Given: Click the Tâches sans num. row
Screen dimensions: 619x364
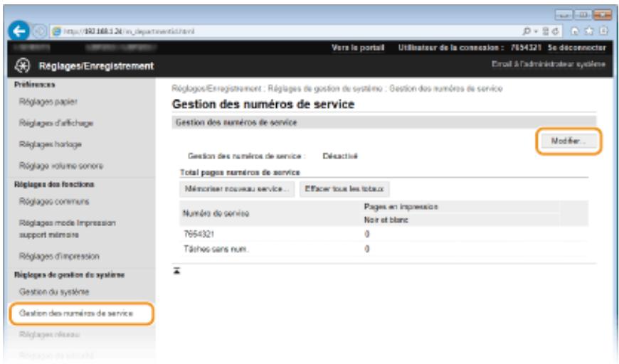Looking at the screenshot, I should pos(383,249).
